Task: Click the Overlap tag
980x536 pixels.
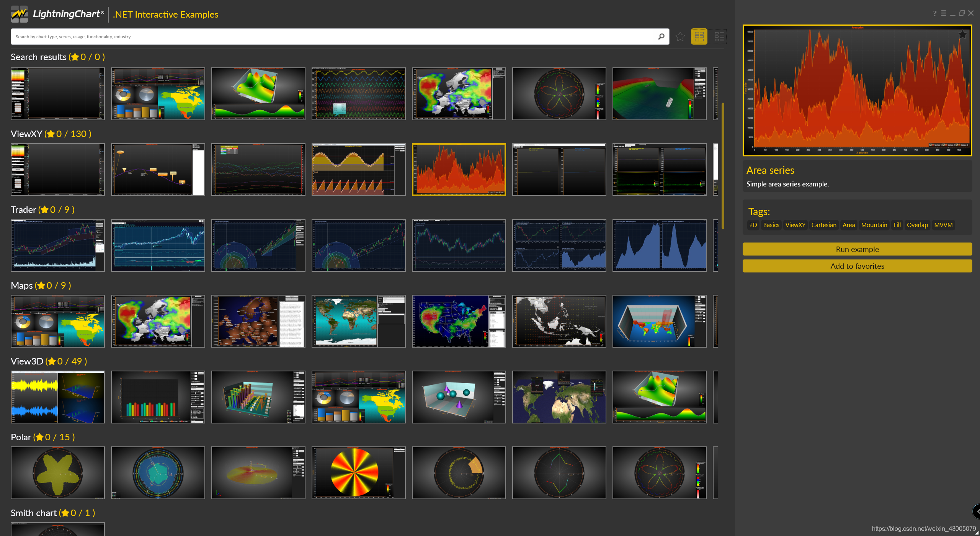Action: tap(917, 225)
